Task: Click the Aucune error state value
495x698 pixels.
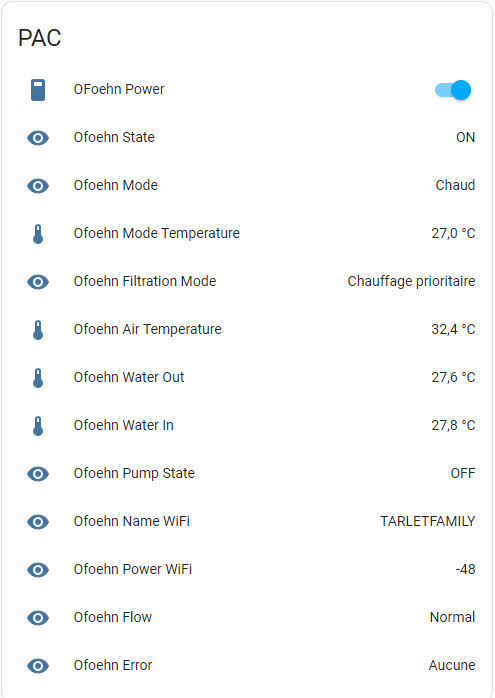Action: tap(452, 666)
